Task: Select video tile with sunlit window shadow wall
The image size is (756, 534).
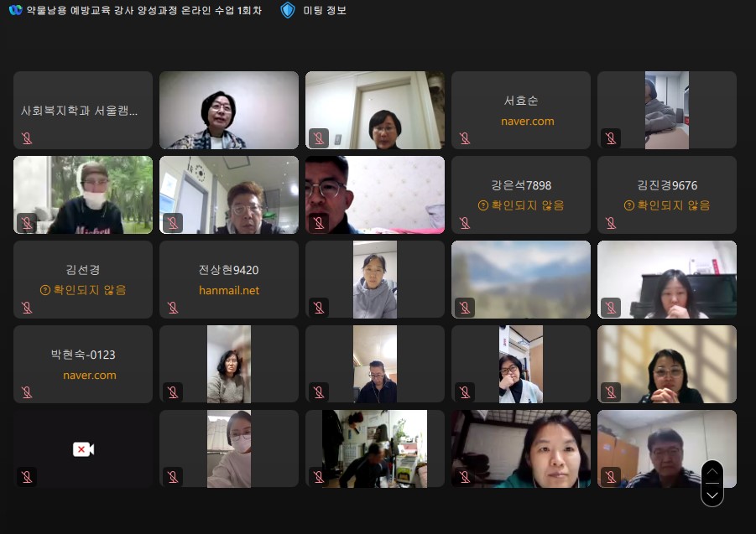Action: (x=667, y=364)
